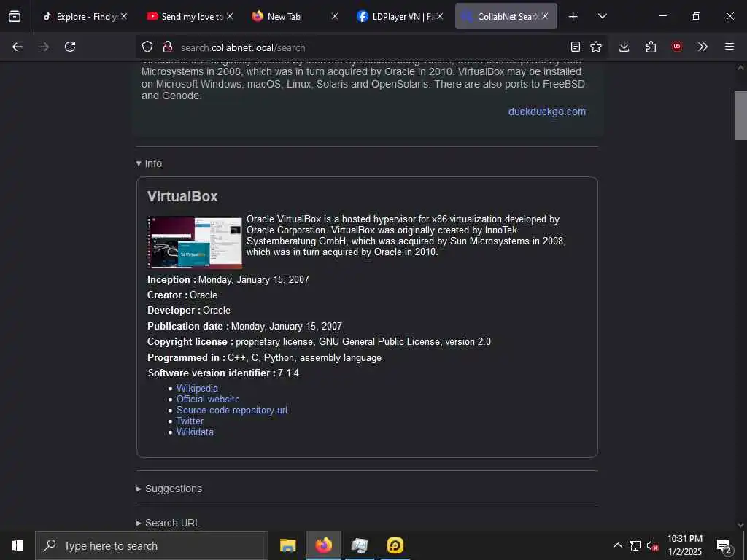Bookmark this page with the star
The width and height of the screenshot is (747, 560).
(596, 47)
